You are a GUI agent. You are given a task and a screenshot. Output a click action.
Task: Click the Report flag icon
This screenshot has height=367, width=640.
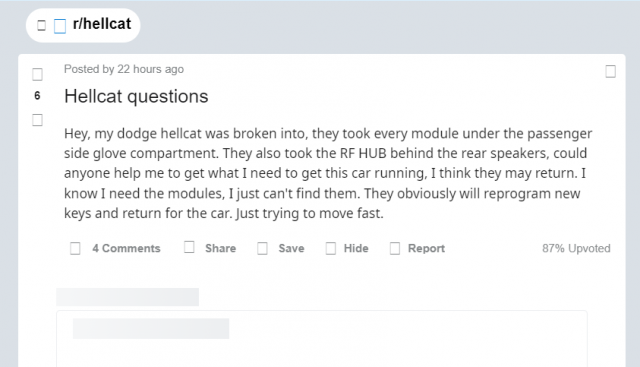point(395,248)
